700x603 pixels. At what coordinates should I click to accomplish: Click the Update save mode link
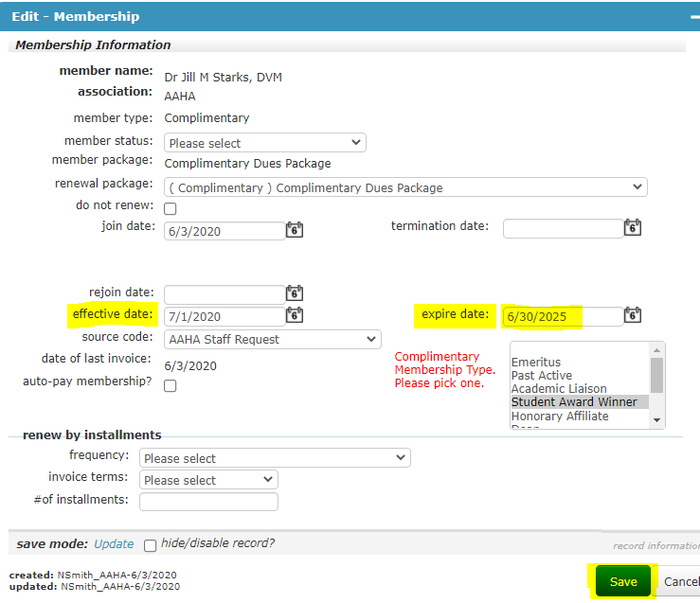(x=114, y=544)
